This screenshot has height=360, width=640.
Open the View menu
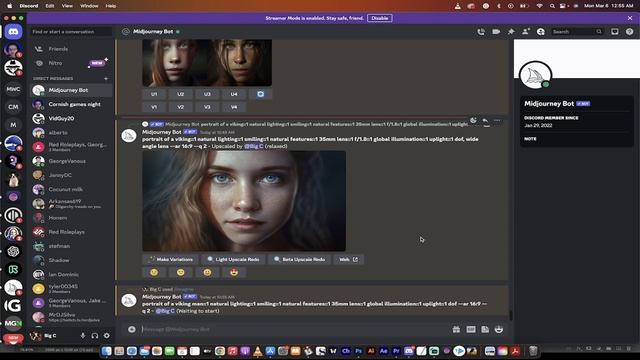67,6
